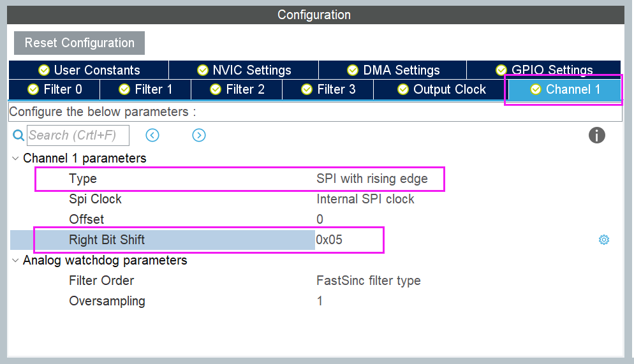Viewport: 634px width, 364px height.
Task: Collapse Analog watchdog parameters section
Action: tap(15, 261)
